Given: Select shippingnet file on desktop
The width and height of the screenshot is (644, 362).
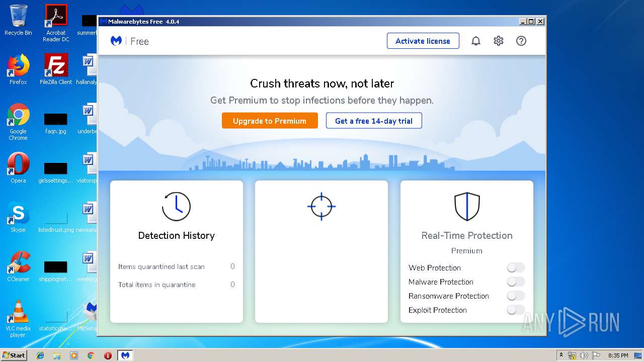Looking at the screenshot, I should click(56, 270).
